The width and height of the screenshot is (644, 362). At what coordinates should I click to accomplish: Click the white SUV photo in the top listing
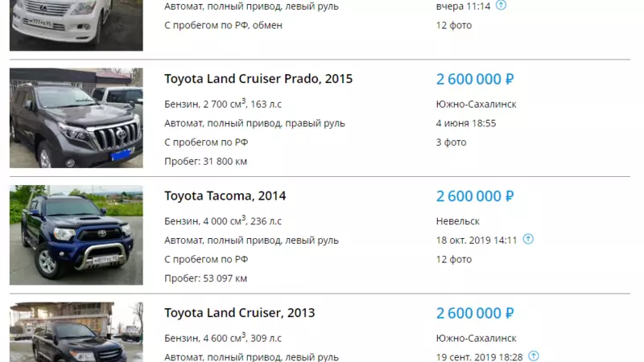click(x=76, y=24)
